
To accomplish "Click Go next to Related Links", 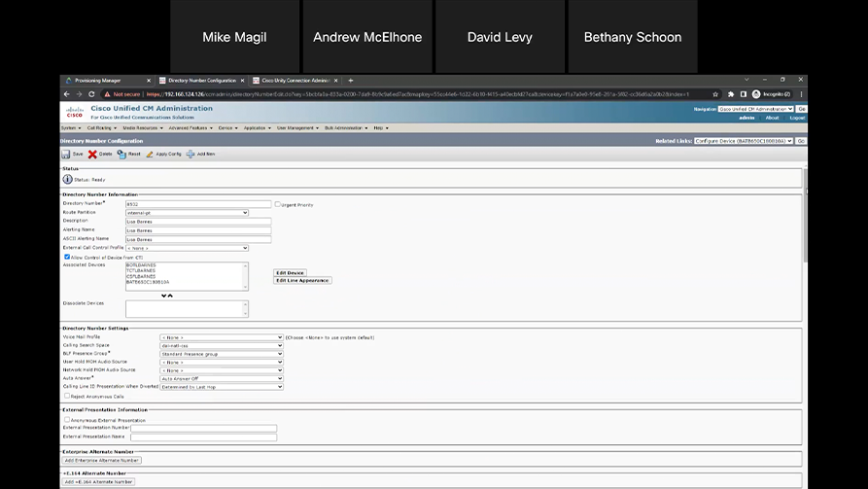I will coord(801,141).
